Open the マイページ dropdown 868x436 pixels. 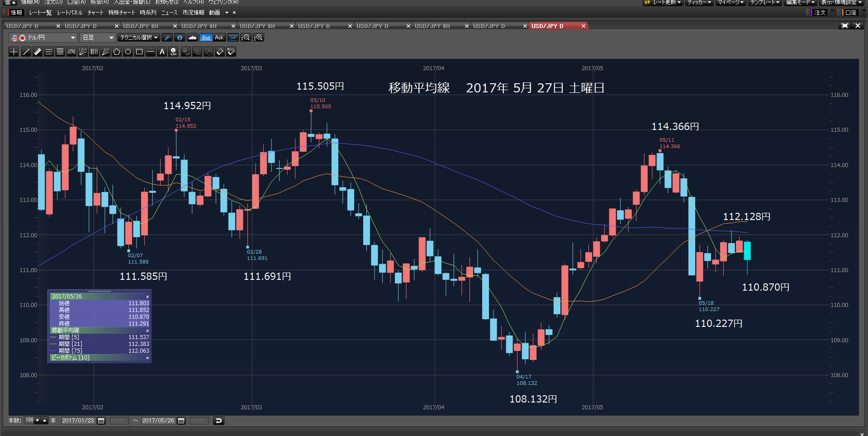pyautogui.click(x=730, y=2)
